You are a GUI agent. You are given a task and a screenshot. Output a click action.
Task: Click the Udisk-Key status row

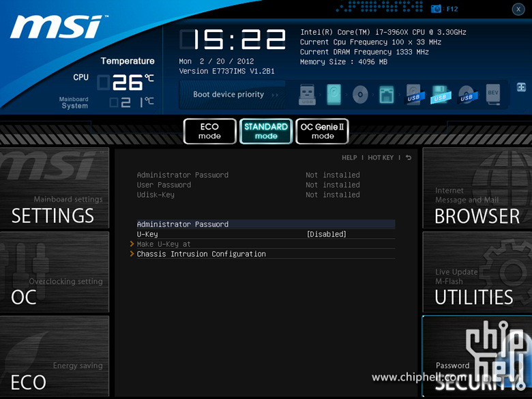click(248, 195)
